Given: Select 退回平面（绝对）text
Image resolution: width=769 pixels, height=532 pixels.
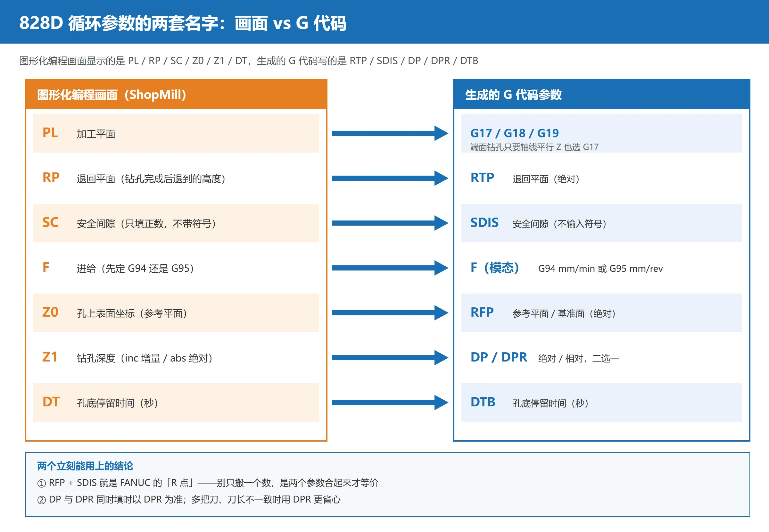Looking at the screenshot, I should [x=546, y=179].
